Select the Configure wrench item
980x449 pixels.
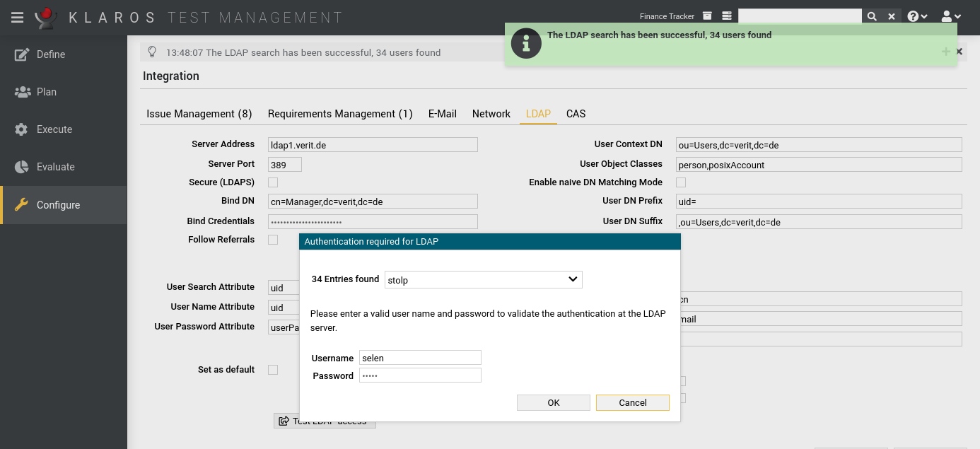57,204
